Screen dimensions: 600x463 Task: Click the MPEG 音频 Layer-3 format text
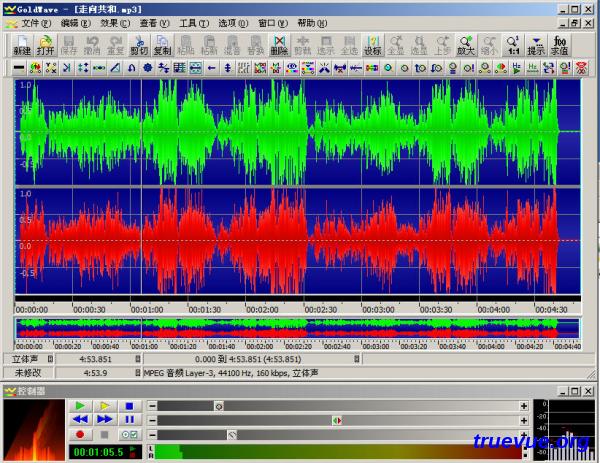231,373
